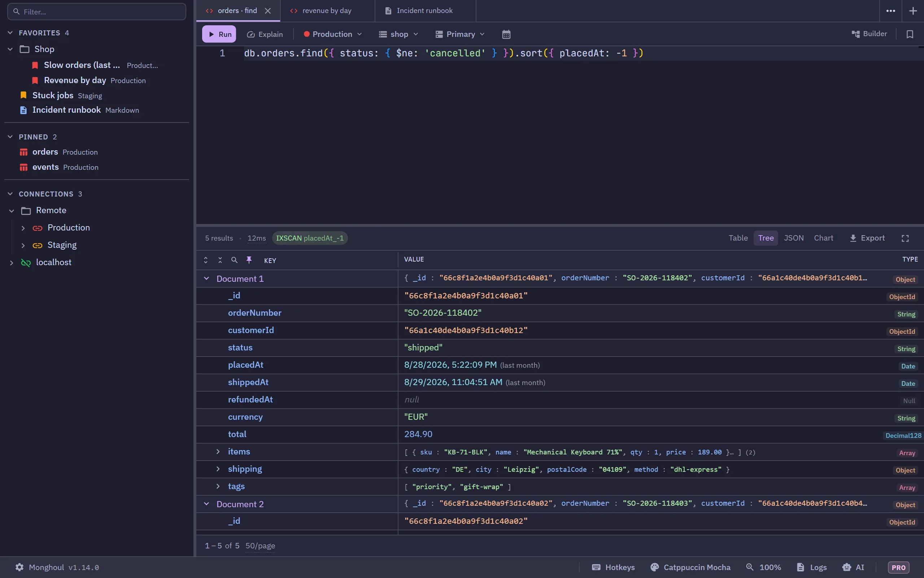Expand the items array row
Viewport: 924px width, 578px height.
click(218, 452)
